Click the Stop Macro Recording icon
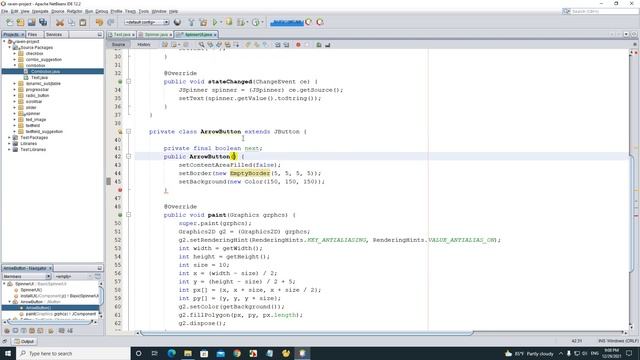The height and width of the screenshot is (360, 640). 307,44
